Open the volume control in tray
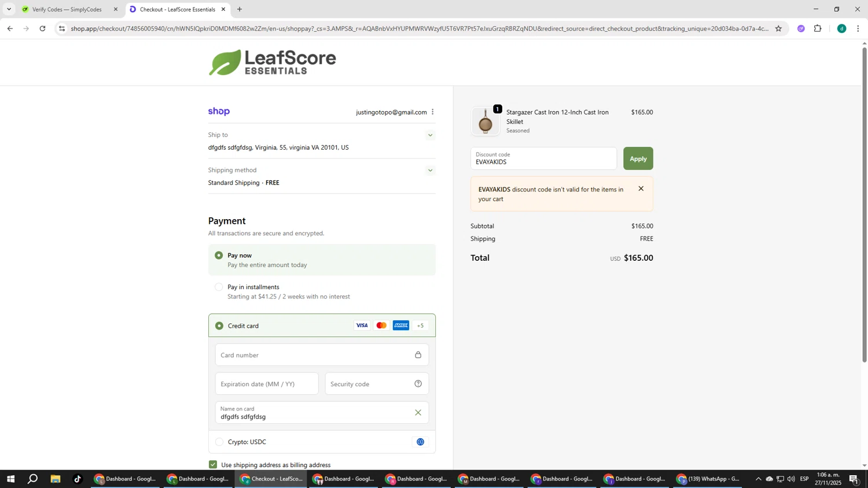 click(x=791, y=479)
